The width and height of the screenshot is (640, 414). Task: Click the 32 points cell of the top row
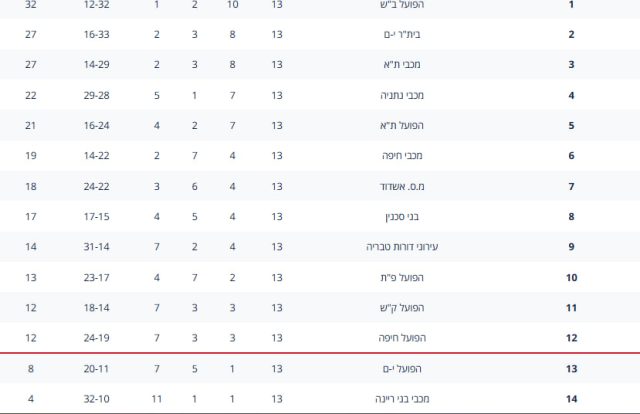[30, 5]
